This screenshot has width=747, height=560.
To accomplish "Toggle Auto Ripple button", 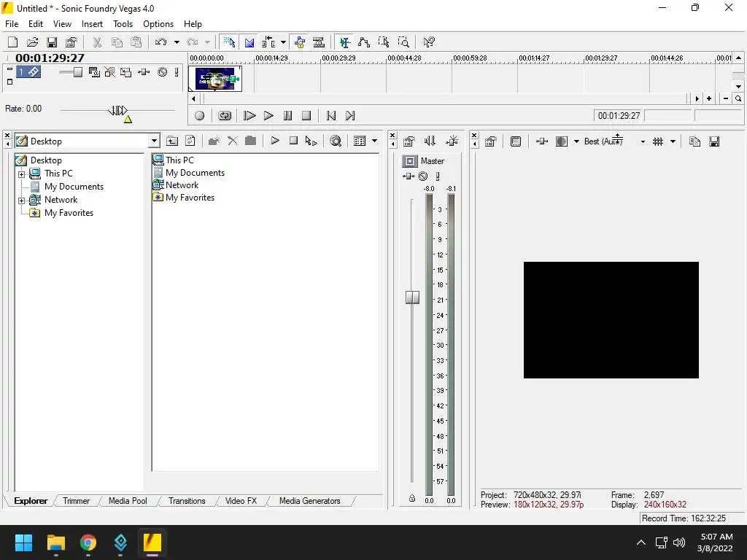I will click(x=268, y=42).
